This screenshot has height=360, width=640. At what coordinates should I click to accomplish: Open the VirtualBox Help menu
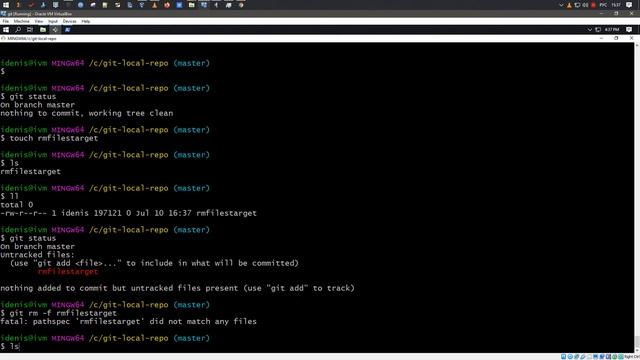[86, 21]
